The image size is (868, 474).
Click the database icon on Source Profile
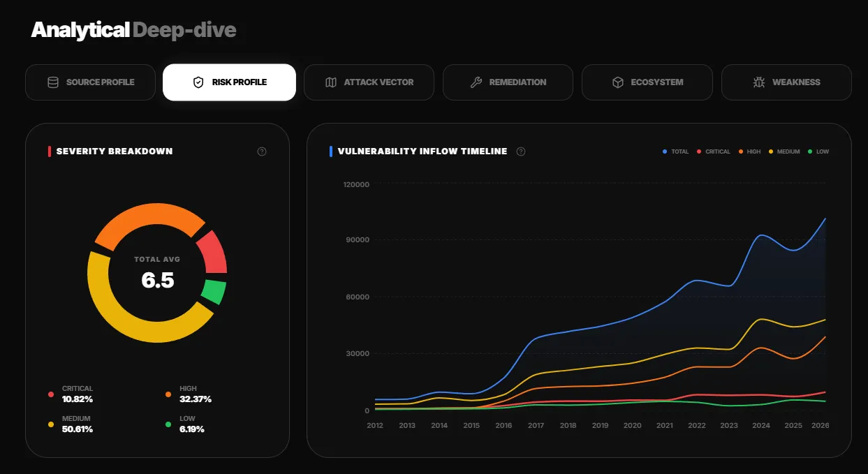(x=53, y=82)
